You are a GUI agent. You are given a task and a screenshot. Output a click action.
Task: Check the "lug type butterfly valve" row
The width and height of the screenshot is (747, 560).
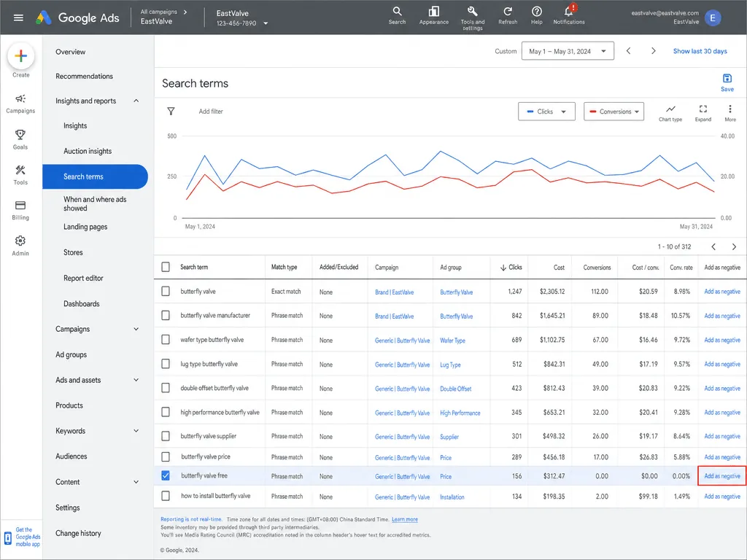(x=166, y=364)
